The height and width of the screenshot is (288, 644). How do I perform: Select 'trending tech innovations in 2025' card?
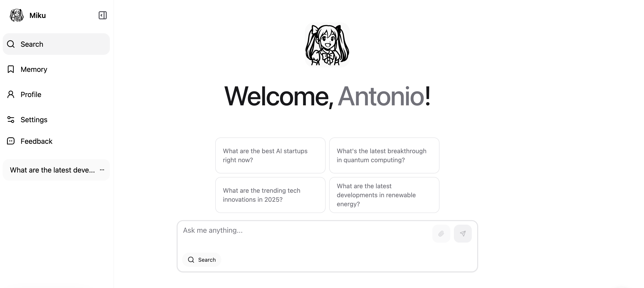[x=270, y=195]
